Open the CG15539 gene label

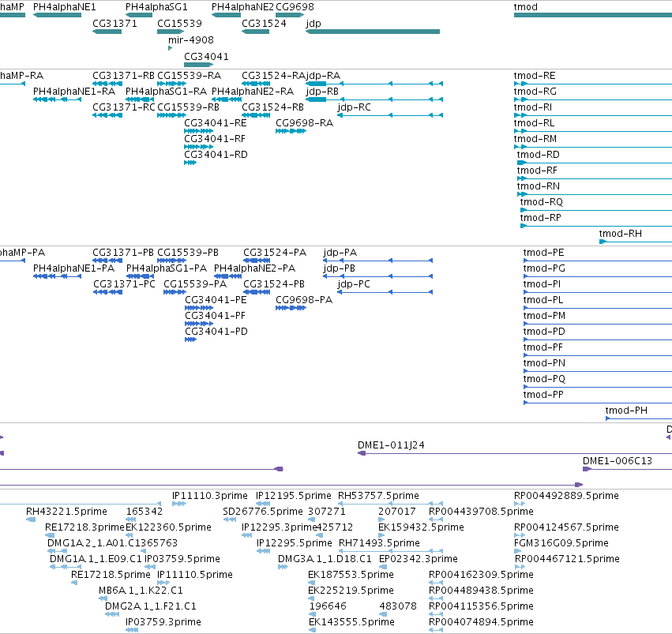(x=179, y=24)
